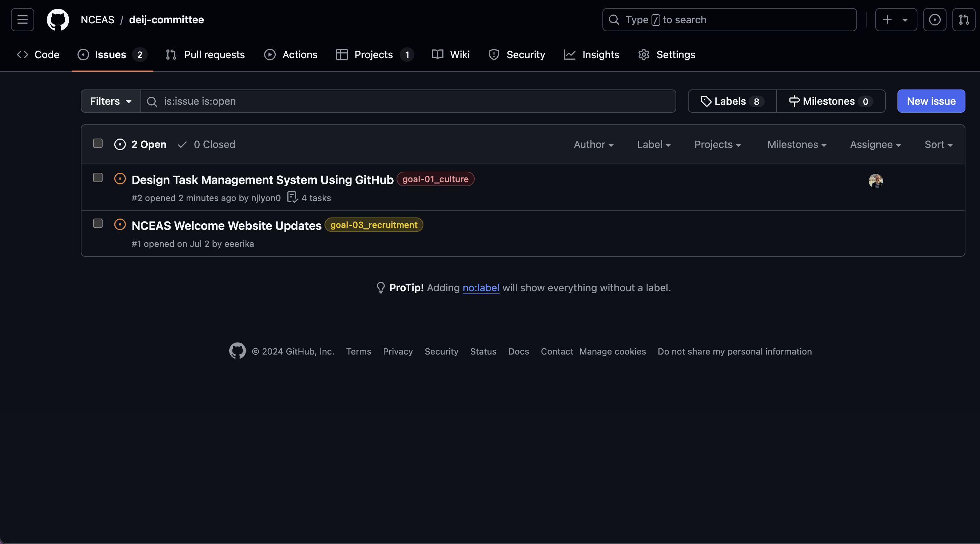Check the NCEAS Welcome Website Updates checkbox
Screen dimensions: 980x544
click(98, 223)
